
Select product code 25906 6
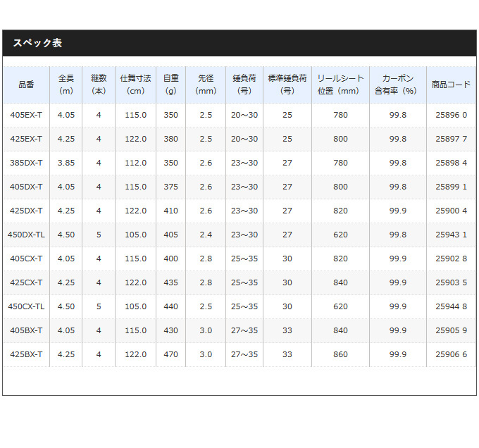coord(452,354)
